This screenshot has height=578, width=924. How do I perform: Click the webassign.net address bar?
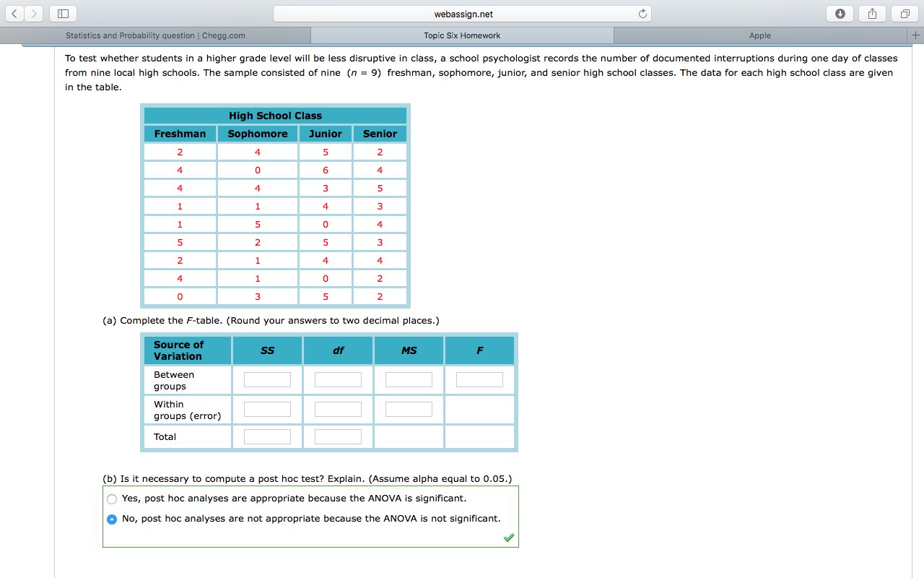462,14
